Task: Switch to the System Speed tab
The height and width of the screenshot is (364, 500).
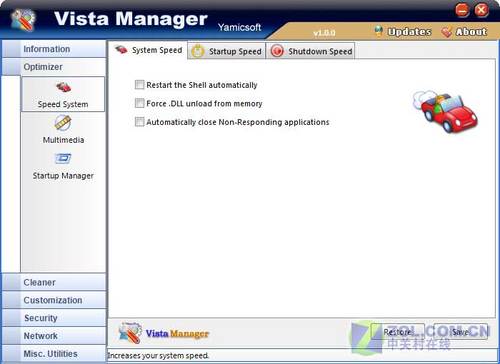Action: [x=148, y=50]
